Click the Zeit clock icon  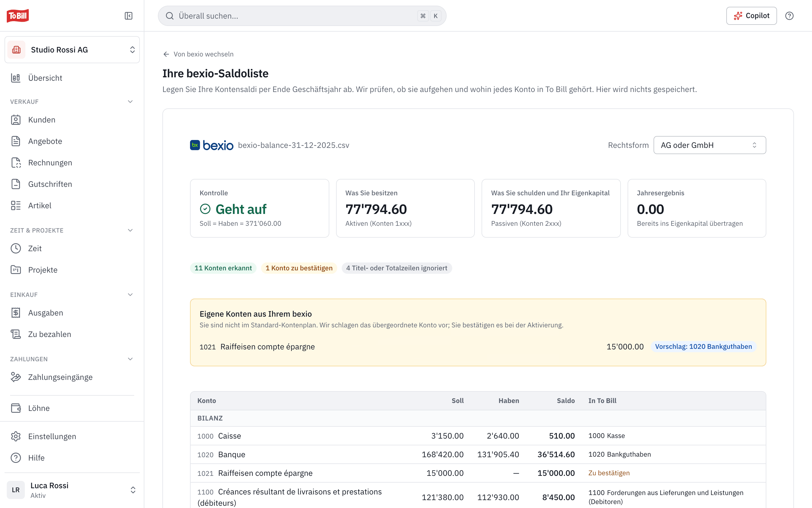point(16,248)
